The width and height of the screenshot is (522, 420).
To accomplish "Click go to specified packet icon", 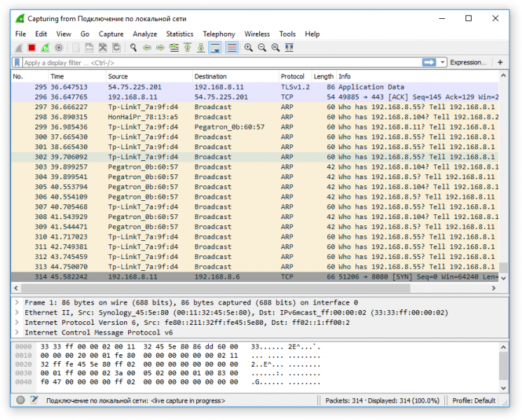I will pyautogui.click(x=174, y=48).
